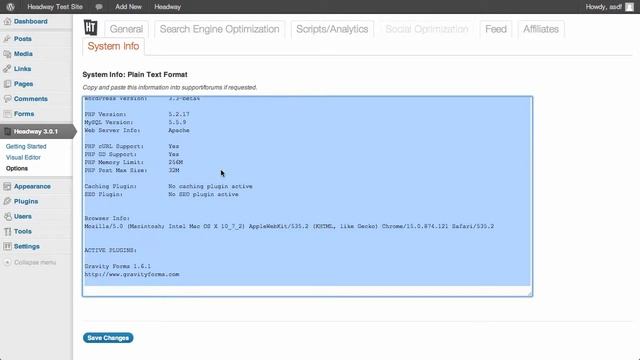
Task: Click the PHP Version line in textarea
Action: (137, 114)
